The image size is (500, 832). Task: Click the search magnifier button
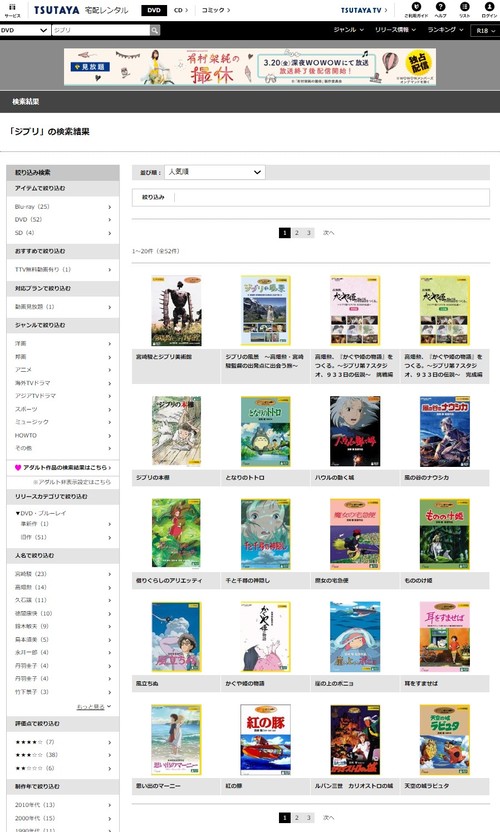point(154,30)
